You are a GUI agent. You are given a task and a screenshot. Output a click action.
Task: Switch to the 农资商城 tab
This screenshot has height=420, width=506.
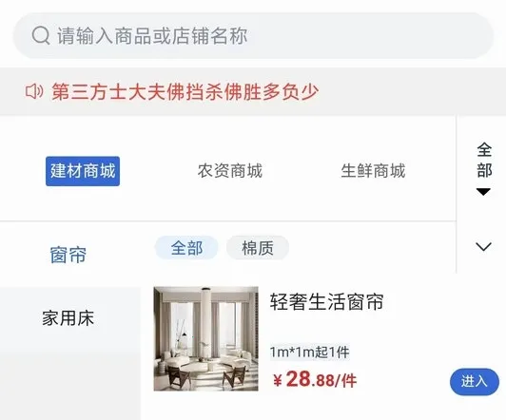point(230,171)
